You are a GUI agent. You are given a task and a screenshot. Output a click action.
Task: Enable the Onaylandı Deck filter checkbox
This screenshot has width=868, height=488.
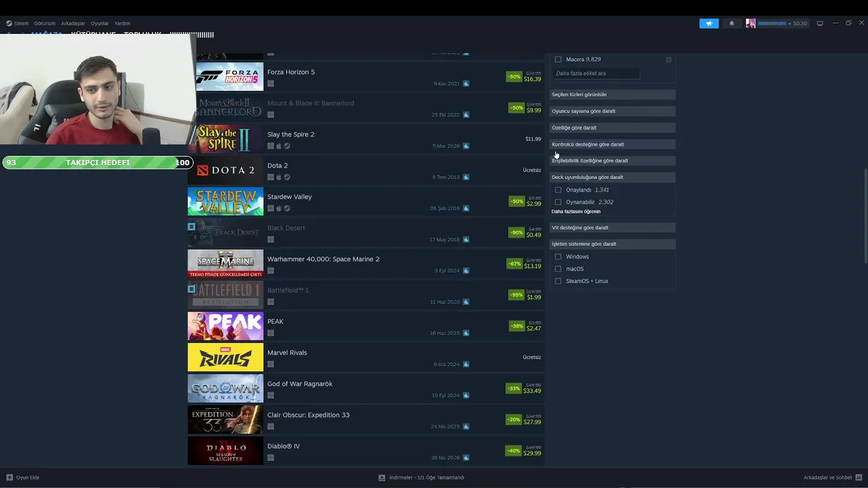(x=558, y=190)
